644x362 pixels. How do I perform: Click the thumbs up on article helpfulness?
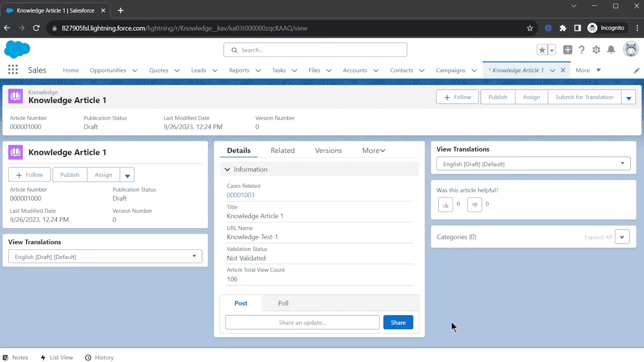tap(445, 204)
